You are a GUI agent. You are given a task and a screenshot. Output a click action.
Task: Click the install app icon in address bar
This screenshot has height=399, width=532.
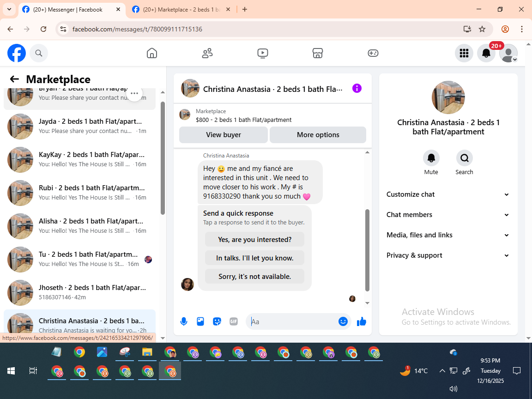point(467,29)
